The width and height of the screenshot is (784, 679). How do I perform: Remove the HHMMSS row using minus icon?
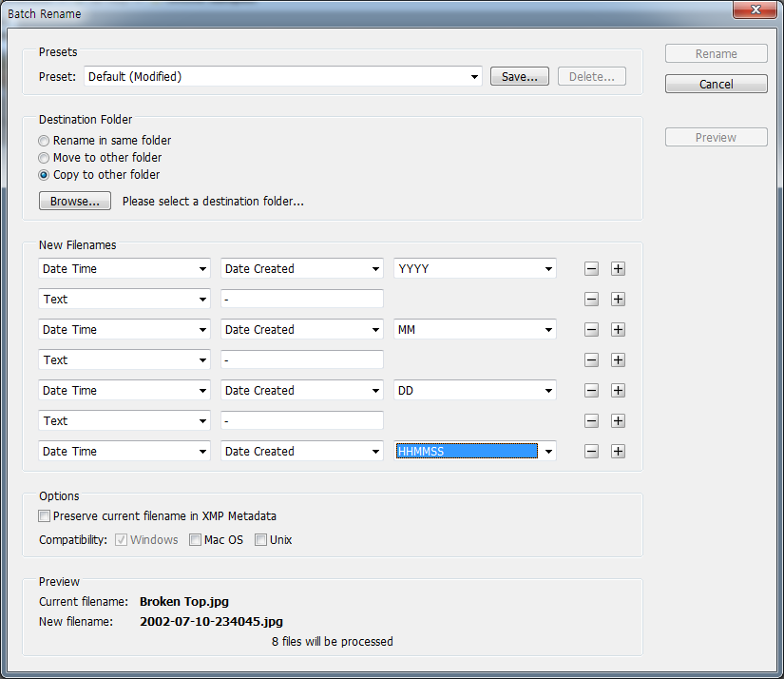[x=591, y=452]
